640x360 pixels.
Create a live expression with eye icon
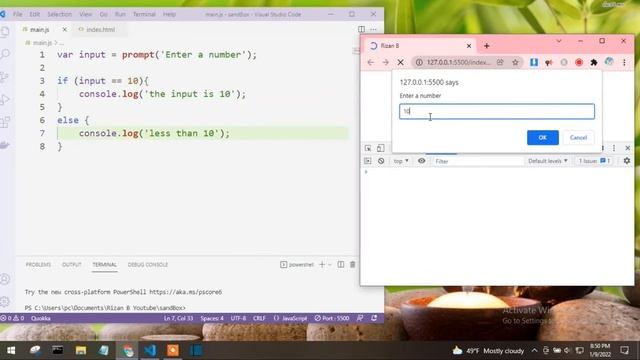422,161
